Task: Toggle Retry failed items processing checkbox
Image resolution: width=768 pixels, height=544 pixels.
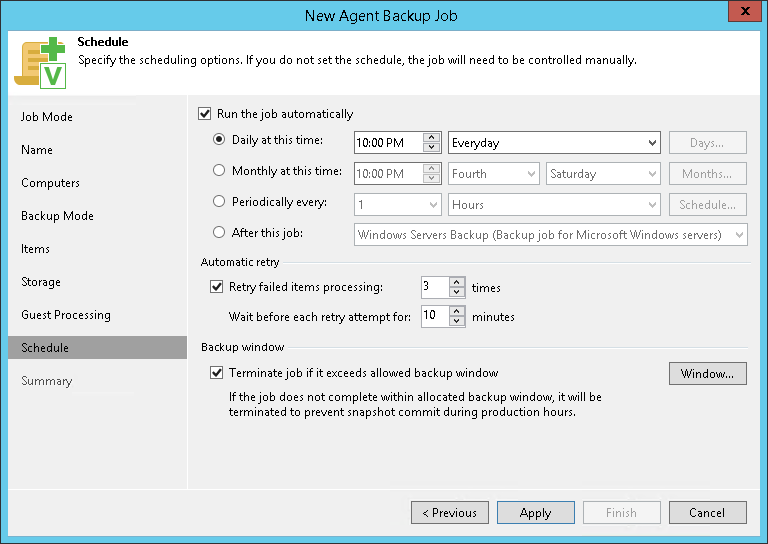Action: (217, 287)
